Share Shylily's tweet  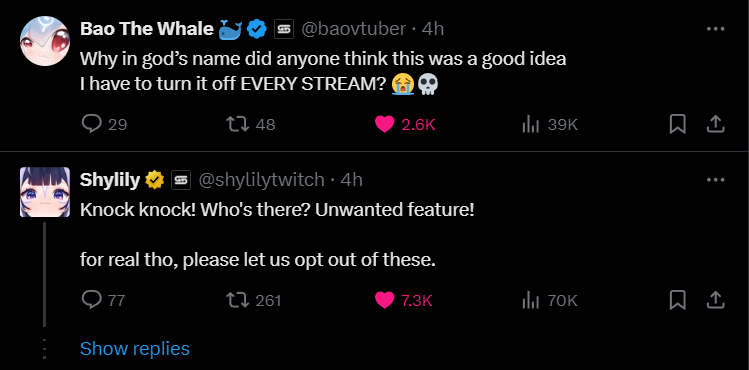coord(715,300)
